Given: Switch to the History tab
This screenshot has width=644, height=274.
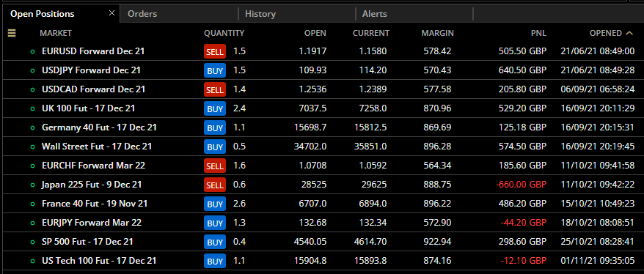Looking at the screenshot, I should [x=260, y=14].
